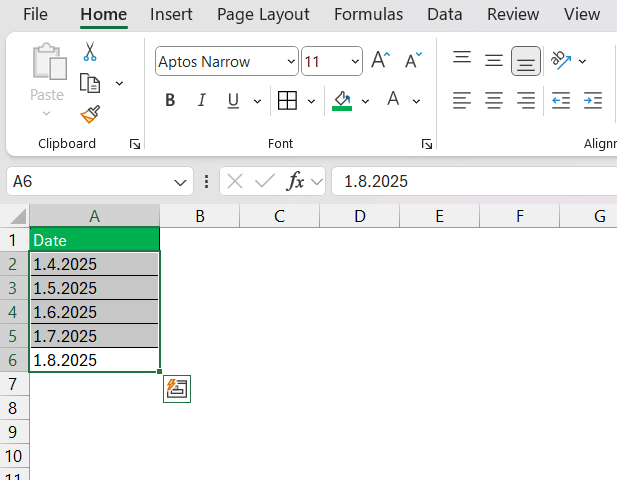Align text right

tap(526, 100)
